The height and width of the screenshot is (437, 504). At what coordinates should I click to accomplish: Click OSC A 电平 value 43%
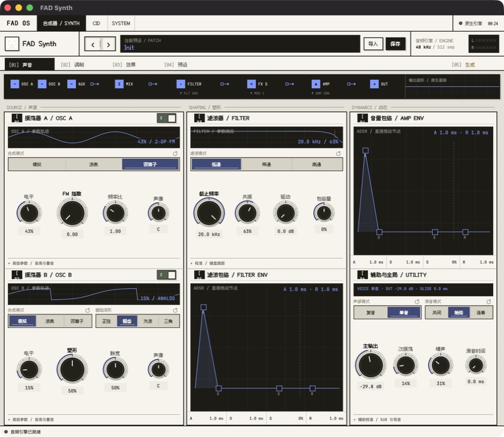(29, 231)
